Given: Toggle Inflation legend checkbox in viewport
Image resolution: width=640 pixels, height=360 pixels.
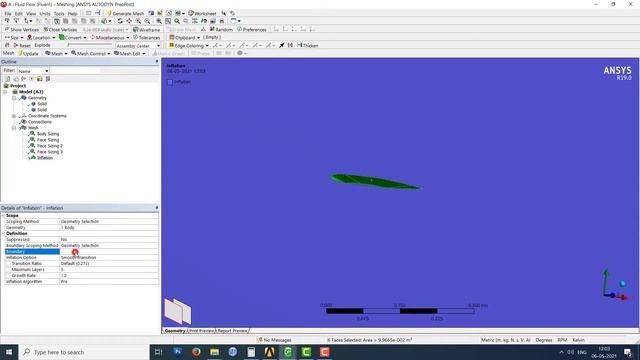Looking at the screenshot, I should (x=170, y=82).
